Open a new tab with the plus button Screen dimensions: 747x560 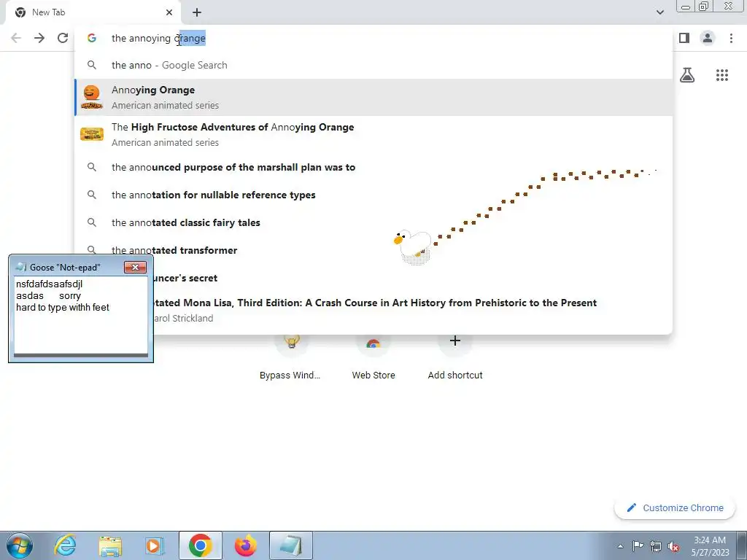point(197,12)
